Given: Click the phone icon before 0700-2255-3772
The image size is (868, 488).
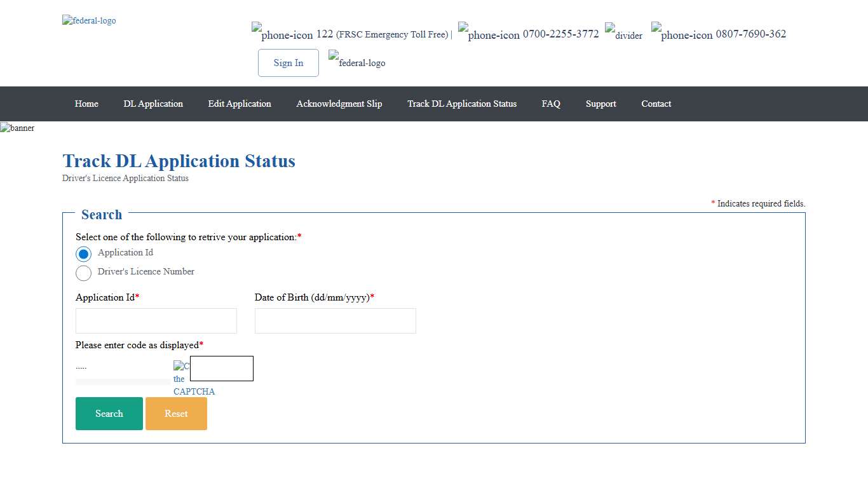Looking at the screenshot, I should pyautogui.click(x=489, y=32).
